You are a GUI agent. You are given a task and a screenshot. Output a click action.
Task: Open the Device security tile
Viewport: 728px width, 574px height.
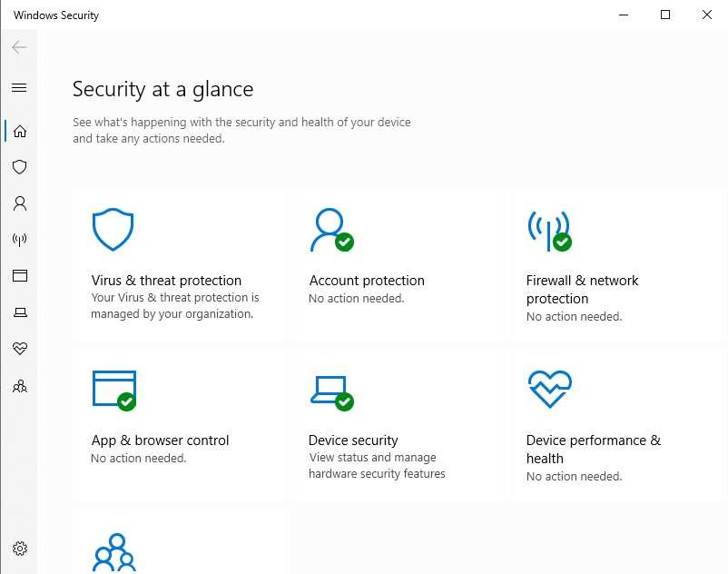point(395,424)
